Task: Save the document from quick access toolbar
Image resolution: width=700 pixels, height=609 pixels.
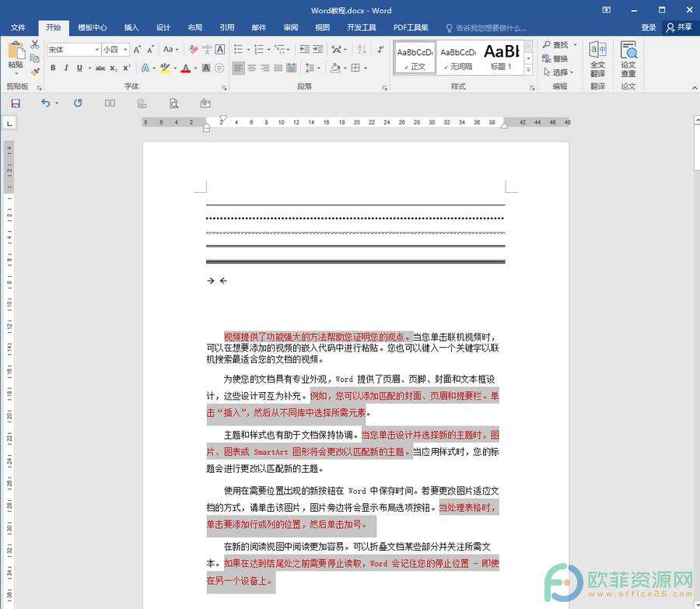Action: pos(16,103)
